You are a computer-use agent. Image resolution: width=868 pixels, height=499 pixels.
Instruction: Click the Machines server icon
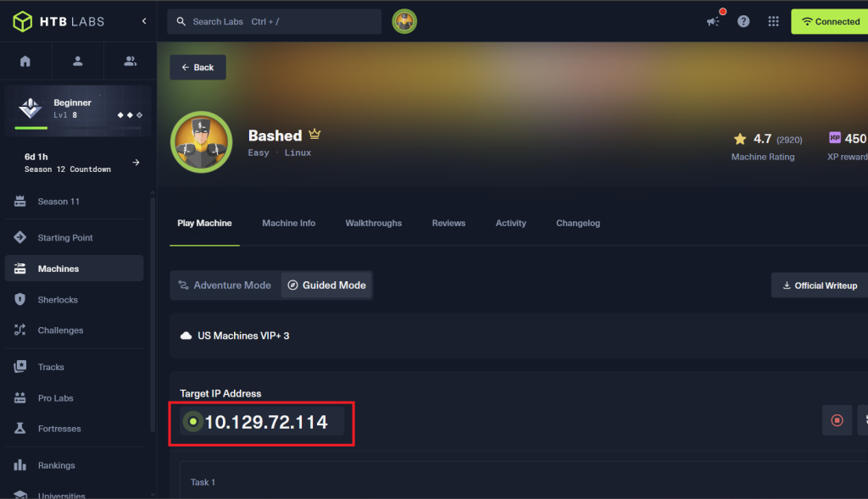coord(20,269)
